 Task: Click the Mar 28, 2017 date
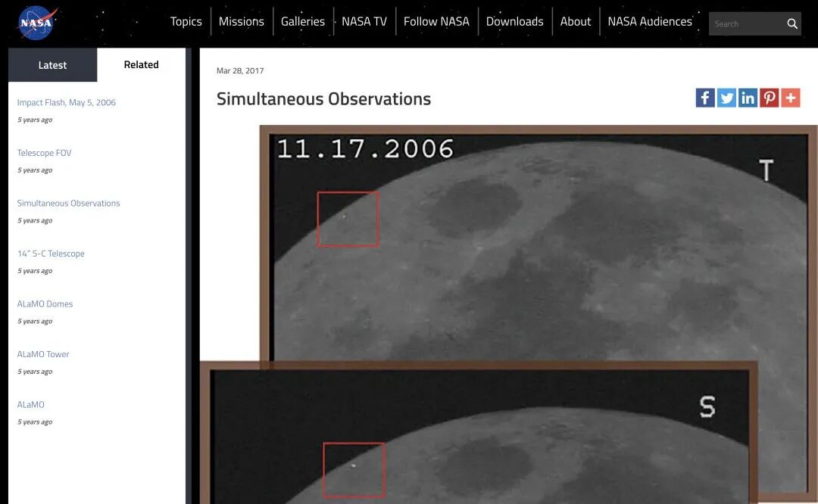coord(240,70)
